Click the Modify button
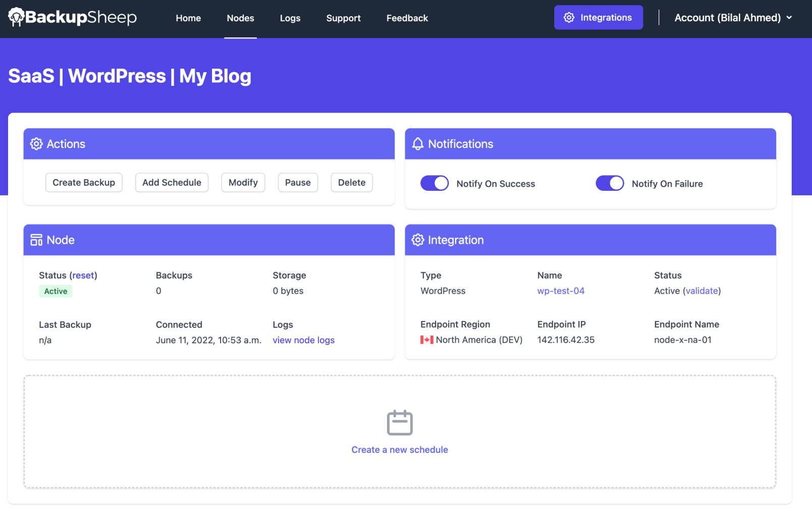812x517 pixels. (x=243, y=182)
